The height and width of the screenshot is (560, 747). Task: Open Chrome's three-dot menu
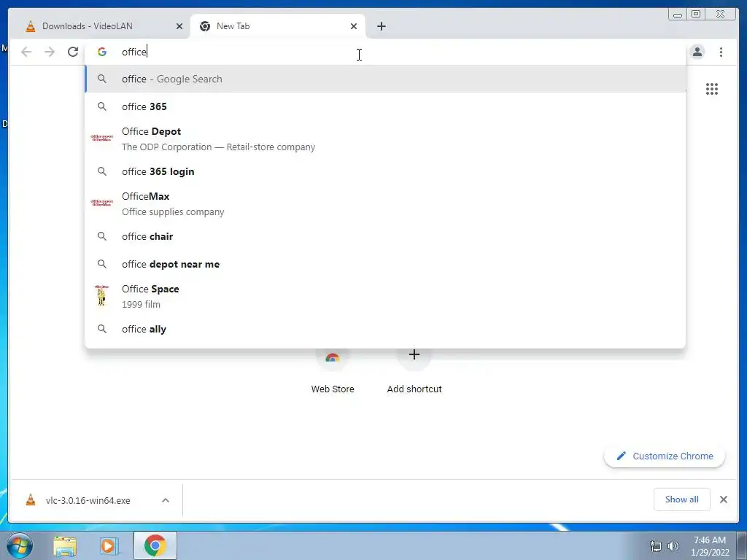[x=721, y=52]
